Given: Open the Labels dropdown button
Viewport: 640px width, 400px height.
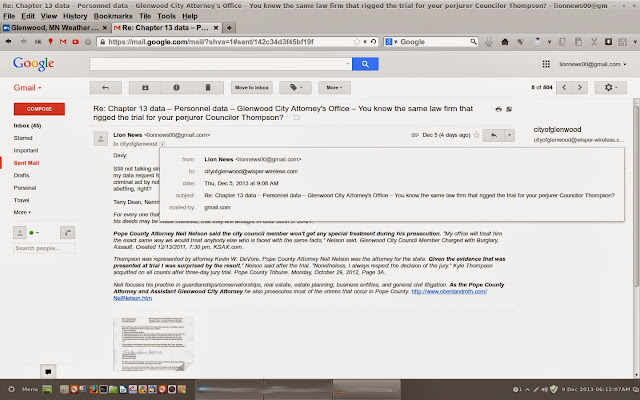Looking at the screenshot, I should [296, 87].
